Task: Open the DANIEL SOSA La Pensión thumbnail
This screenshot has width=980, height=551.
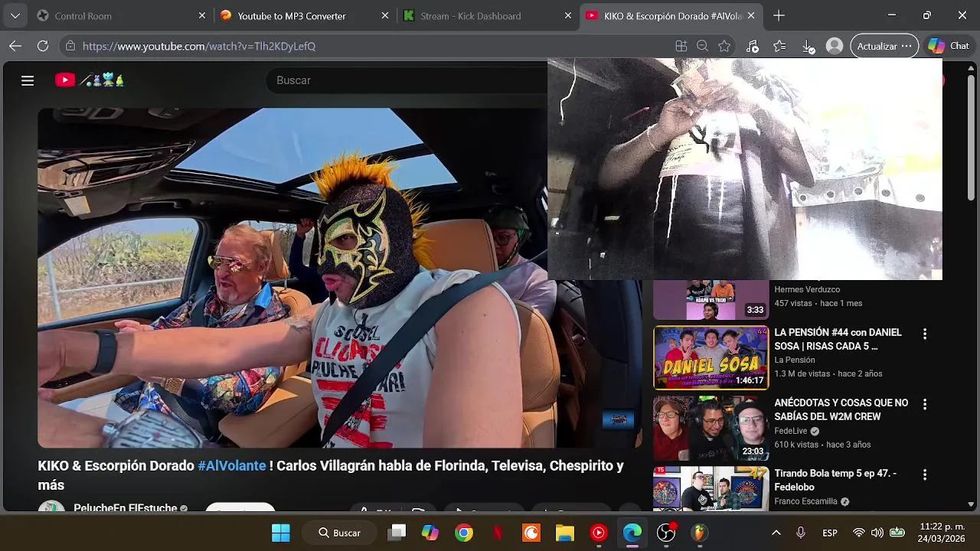Action: (x=710, y=358)
